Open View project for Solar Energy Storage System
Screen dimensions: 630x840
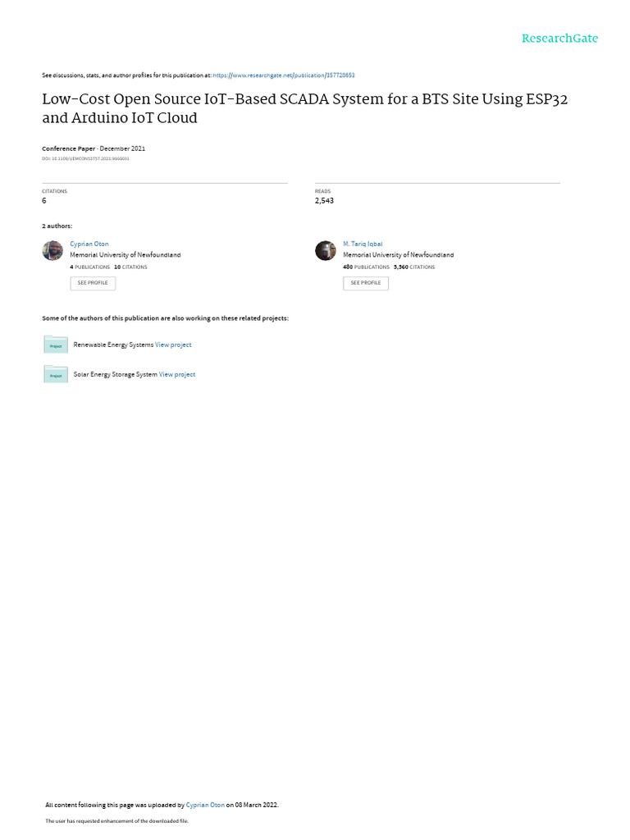tap(177, 374)
